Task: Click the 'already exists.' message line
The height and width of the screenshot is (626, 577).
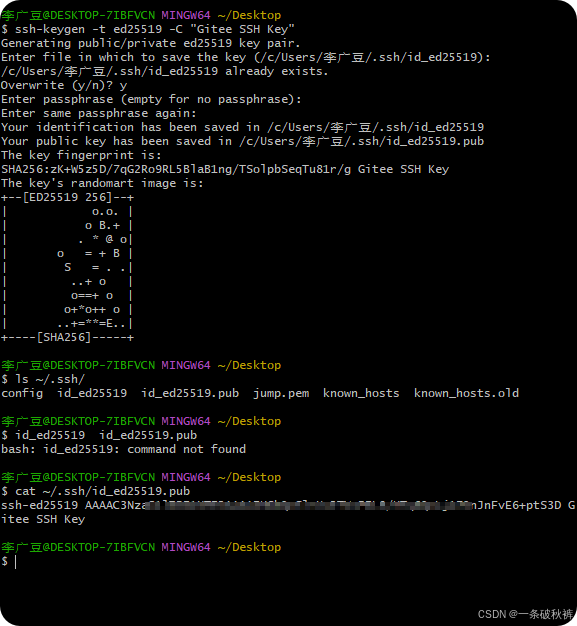Action: (165, 71)
